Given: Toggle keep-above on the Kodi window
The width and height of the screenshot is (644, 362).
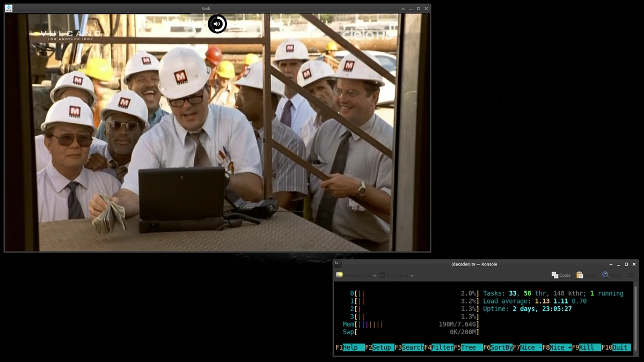Looking at the screenshot, I should [x=402, y=9].
